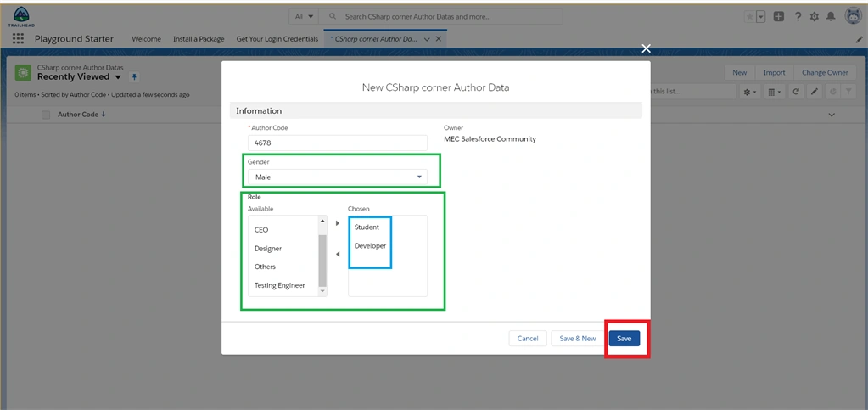Click the Playground Starter app name

(x=74, y=39)
